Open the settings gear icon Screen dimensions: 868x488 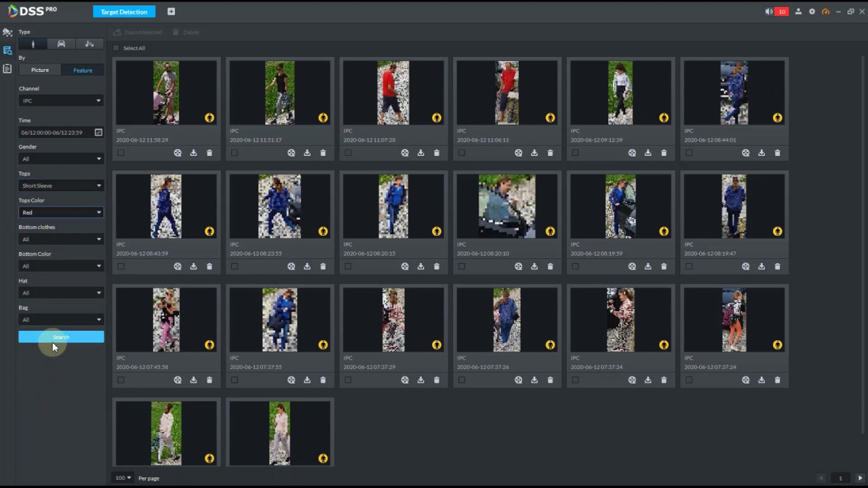click(x=812, y=12)
